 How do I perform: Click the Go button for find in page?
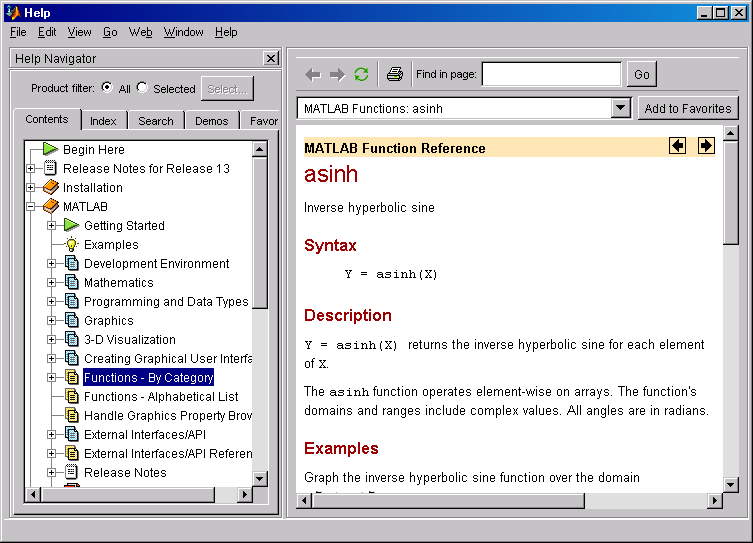[642, 74]
